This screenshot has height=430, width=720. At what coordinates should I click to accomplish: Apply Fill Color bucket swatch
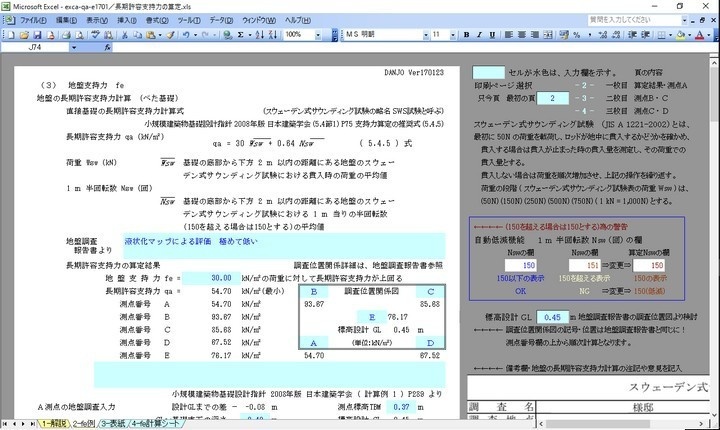pos(681,35)
